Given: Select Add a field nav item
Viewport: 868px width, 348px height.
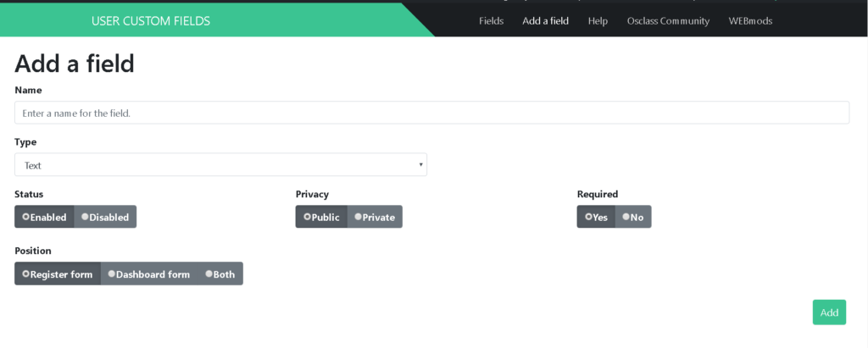Looking at the screenshot, I should (x=545, y=21).
